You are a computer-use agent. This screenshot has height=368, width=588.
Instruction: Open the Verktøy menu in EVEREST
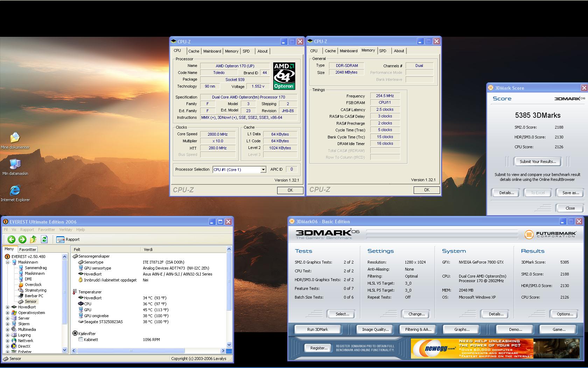(x=65, y=230)
